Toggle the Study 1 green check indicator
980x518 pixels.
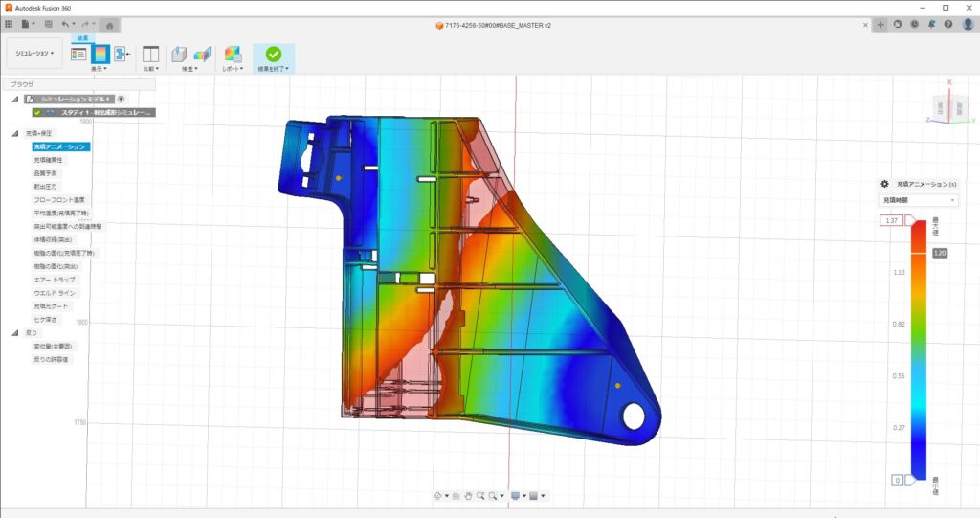click(x=36, y=112)
